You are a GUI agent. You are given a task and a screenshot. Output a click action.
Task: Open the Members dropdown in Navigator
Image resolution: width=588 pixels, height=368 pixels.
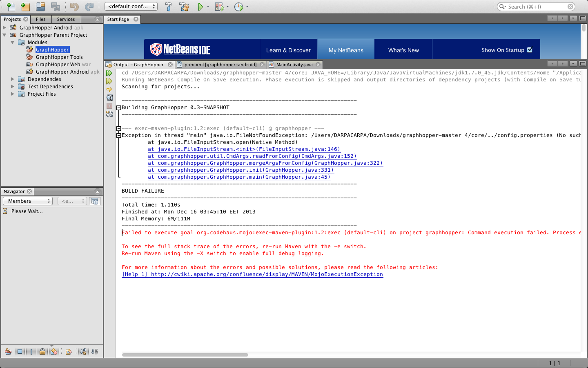click(x=28, y=201)
